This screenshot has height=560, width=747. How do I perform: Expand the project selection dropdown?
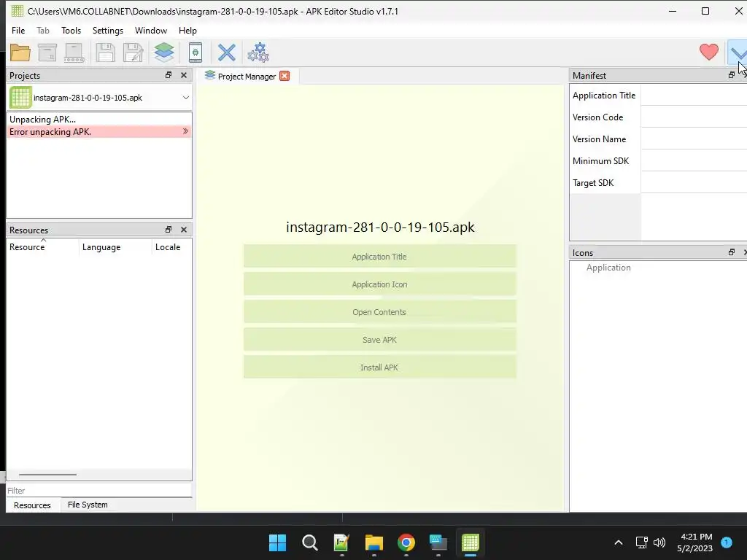pyautogui.click(x=186, y=98)
